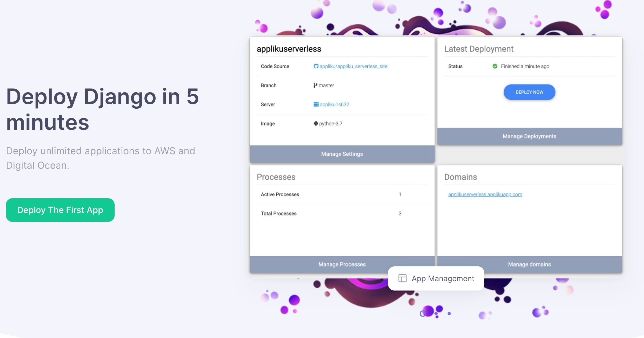Click the git branch icon next to master
644x338 pixels.
[x=316, y=85]
